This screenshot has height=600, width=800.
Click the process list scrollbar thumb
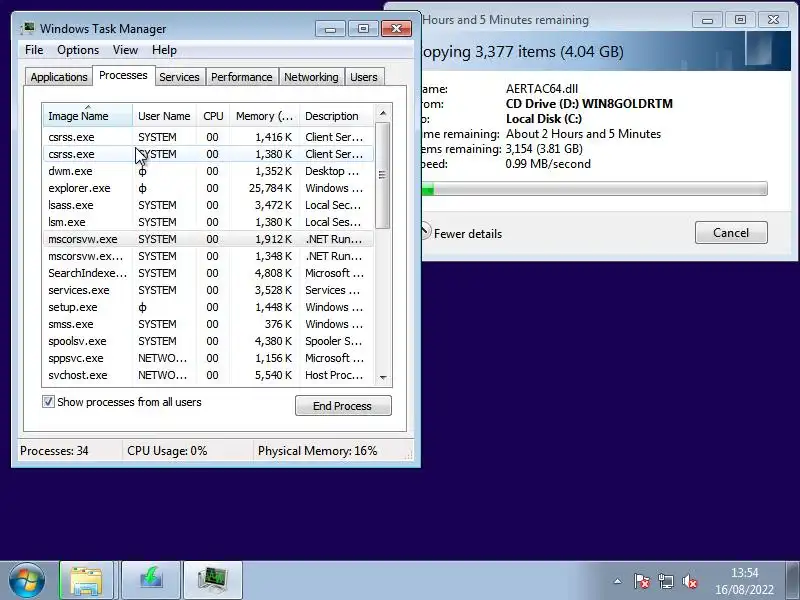point(383,175)
